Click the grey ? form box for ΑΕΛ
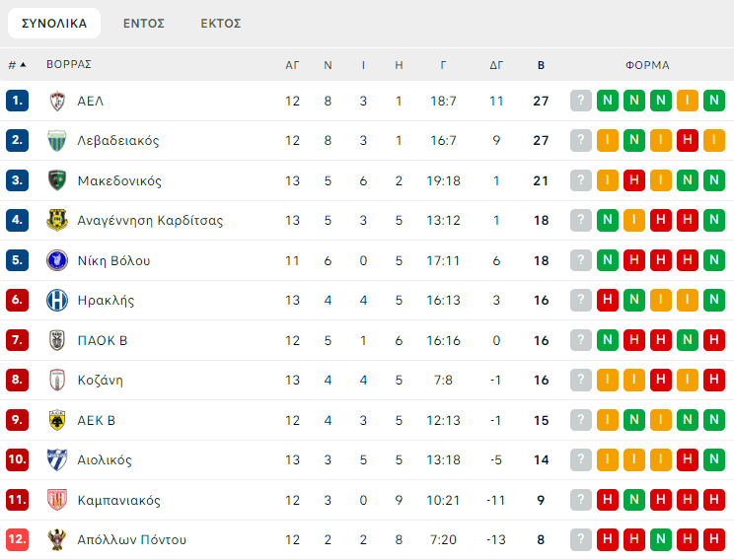734x560 pixels. click(x=581, y=101)
